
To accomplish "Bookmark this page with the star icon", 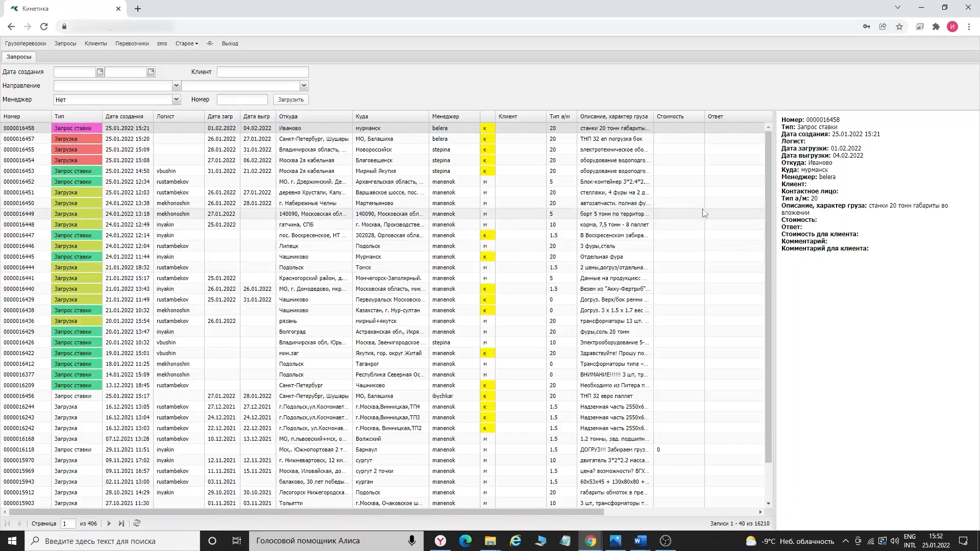I will 899,27.
